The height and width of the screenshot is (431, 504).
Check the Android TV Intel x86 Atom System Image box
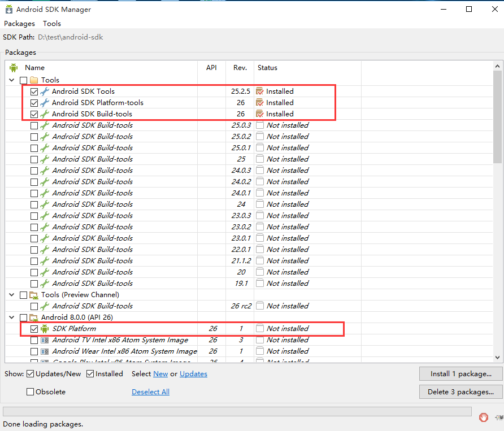(x=34, y=340)
